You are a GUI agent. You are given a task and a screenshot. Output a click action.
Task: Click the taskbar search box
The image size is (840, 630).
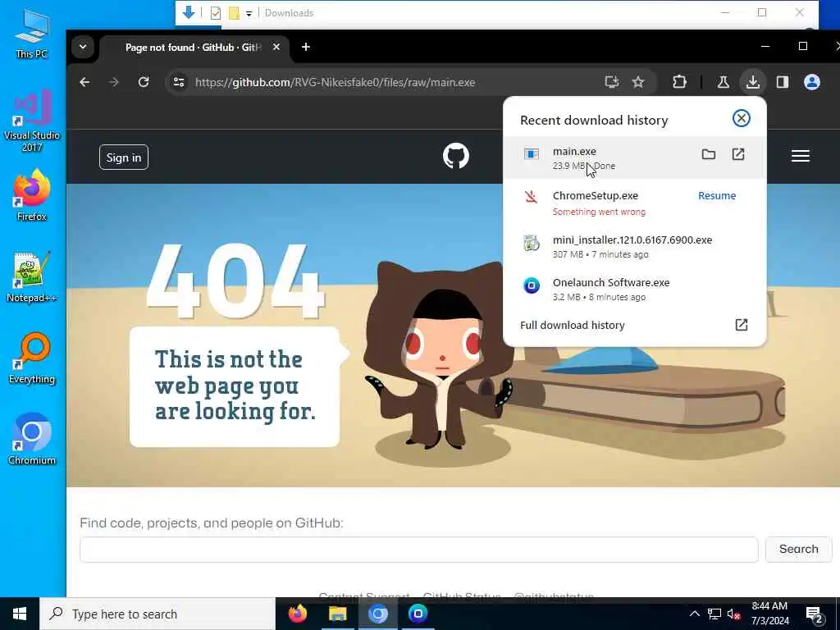pos(157,614)
